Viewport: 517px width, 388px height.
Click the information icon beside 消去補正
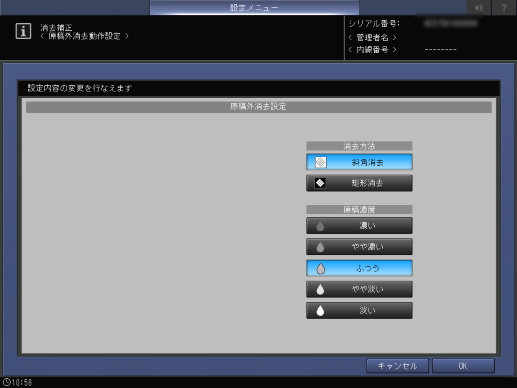(23, 31)
